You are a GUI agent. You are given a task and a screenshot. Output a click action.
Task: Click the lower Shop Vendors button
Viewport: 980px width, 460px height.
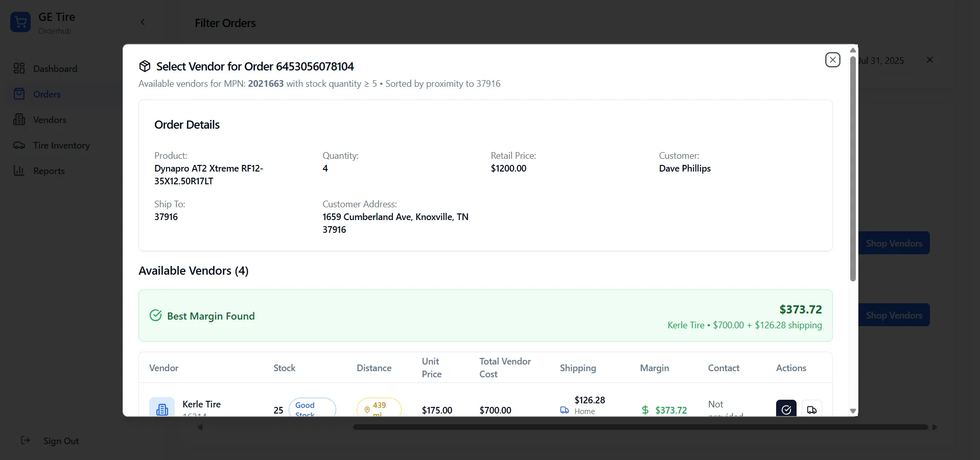(x=894, y=315)
